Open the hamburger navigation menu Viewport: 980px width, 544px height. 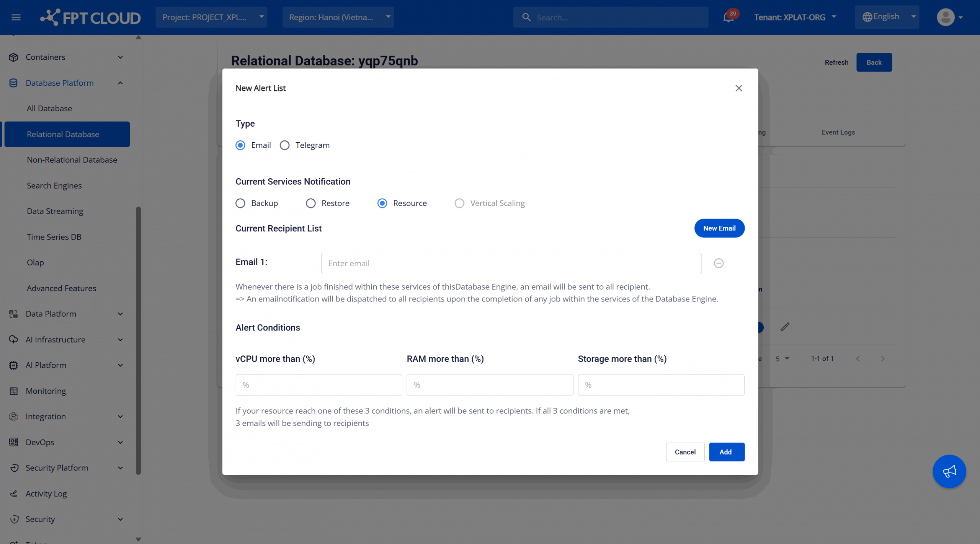(x=16, y=17)
